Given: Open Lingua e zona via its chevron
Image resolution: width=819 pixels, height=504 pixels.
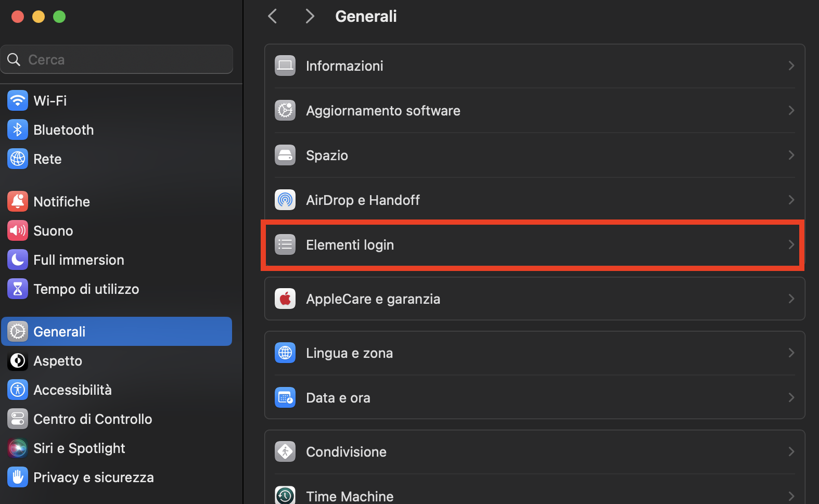Looking at the screenshot, I should click(x=791, y=353).
